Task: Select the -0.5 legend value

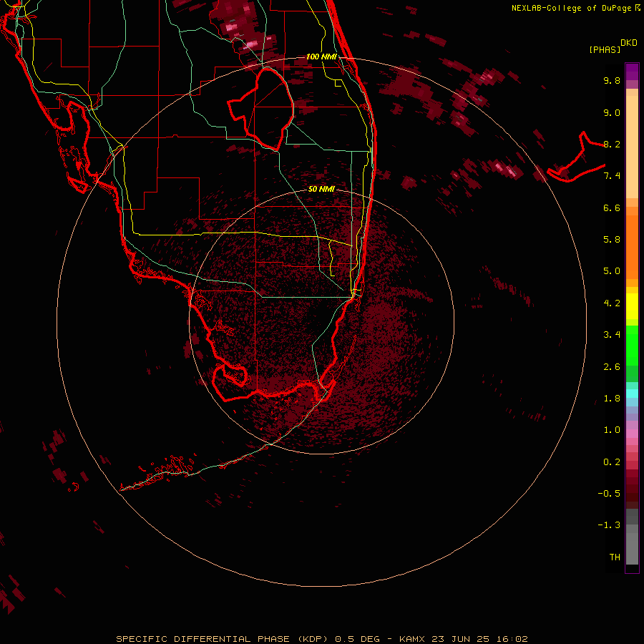Action: point(609,494)
